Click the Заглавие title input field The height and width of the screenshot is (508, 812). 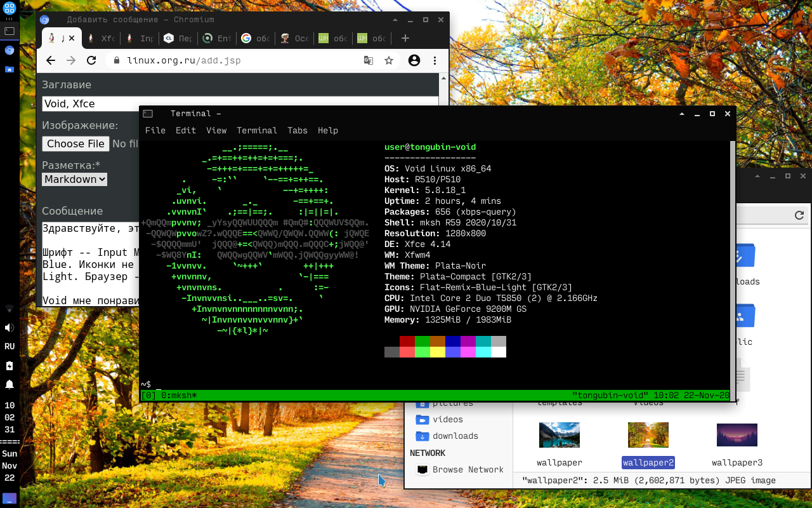tap(240, 104)
